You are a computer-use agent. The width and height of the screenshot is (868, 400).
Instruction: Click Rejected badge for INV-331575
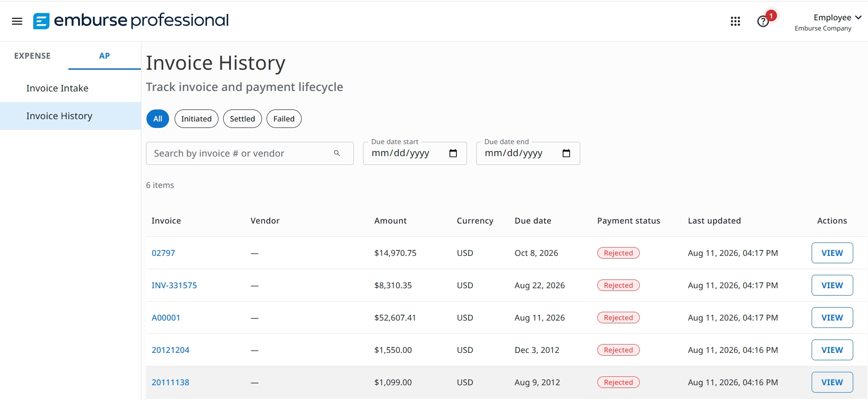click(x=619, y=285)
